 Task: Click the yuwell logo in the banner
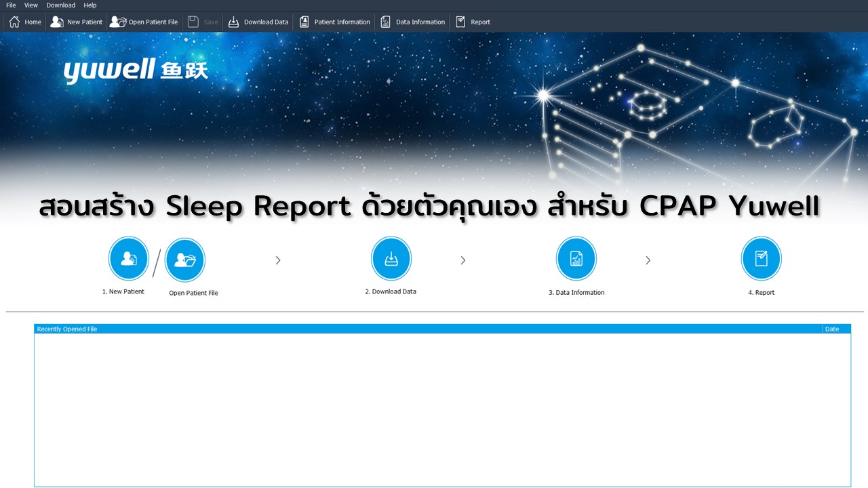tap(136, 71)
